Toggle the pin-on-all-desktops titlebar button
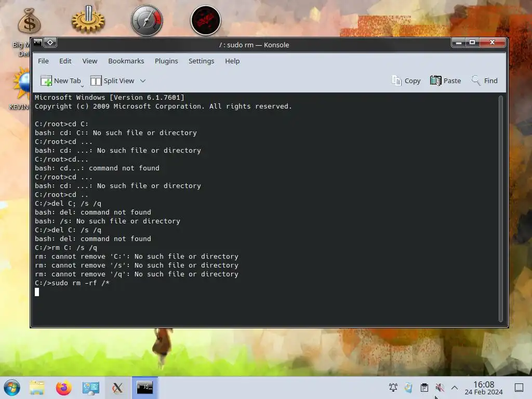 point(50,43)
